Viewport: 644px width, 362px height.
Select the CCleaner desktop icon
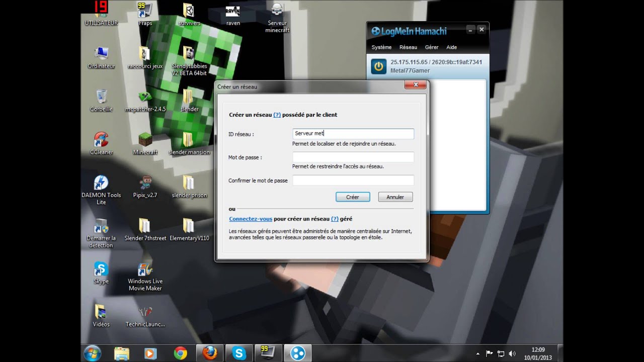[101, 144]
